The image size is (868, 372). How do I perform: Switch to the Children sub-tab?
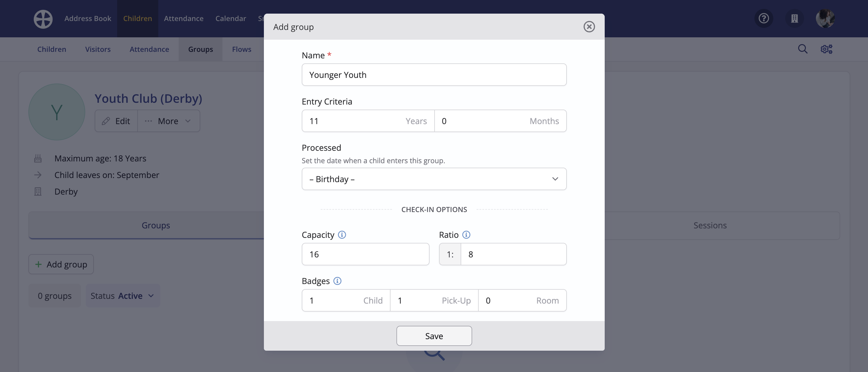(x=51, y=49)
